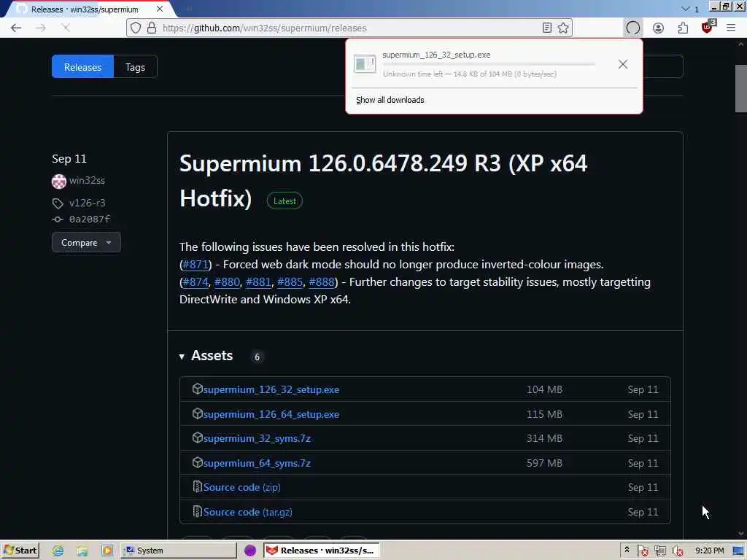Click the volume tray icon
Viewport: 747px width, 560px height.
tap(677, 551)
